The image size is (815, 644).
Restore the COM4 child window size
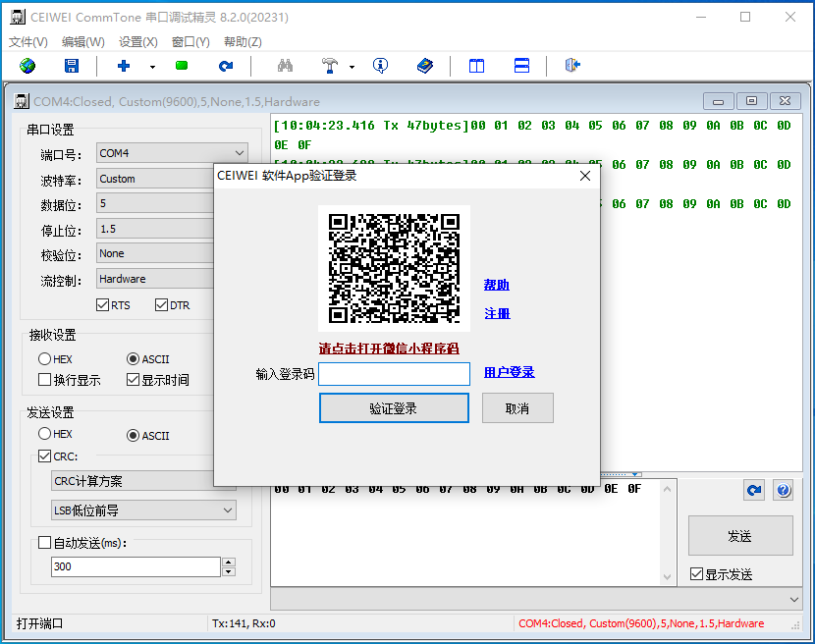[x=751, y=101]
